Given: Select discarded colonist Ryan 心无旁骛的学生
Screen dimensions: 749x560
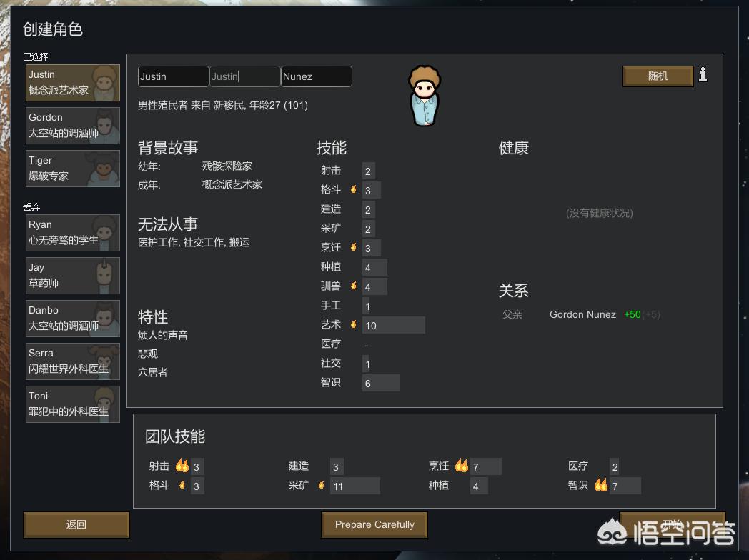Looking at the screenshot, I should (x=73, y=233).
